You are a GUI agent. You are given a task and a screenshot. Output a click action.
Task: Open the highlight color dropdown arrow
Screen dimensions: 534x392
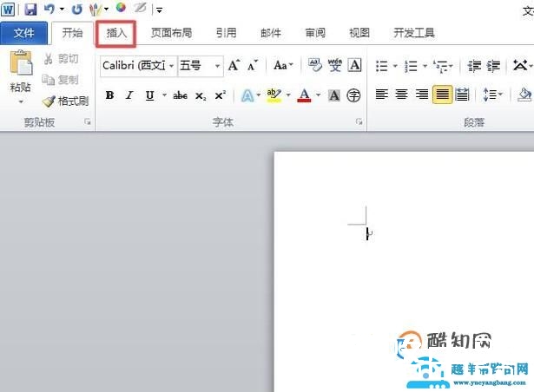coord(288,95)
